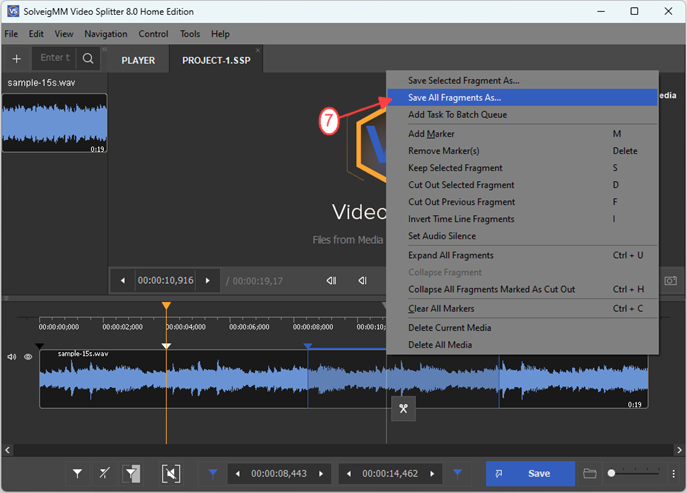Click the invert fragments icon

(x=131, y=473)
